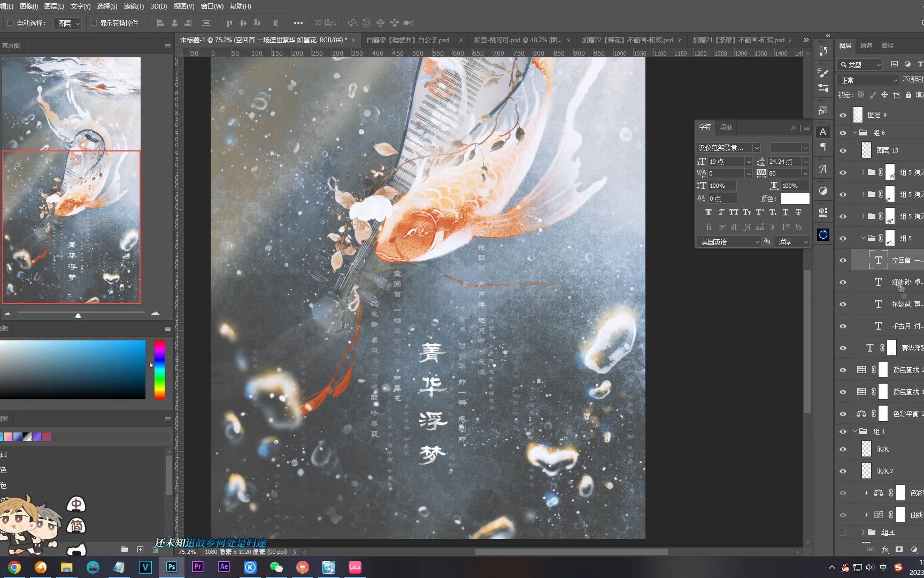
Task: Apply Superscript in Character panel
Action: pyautogui.click(x=760, y=212)
